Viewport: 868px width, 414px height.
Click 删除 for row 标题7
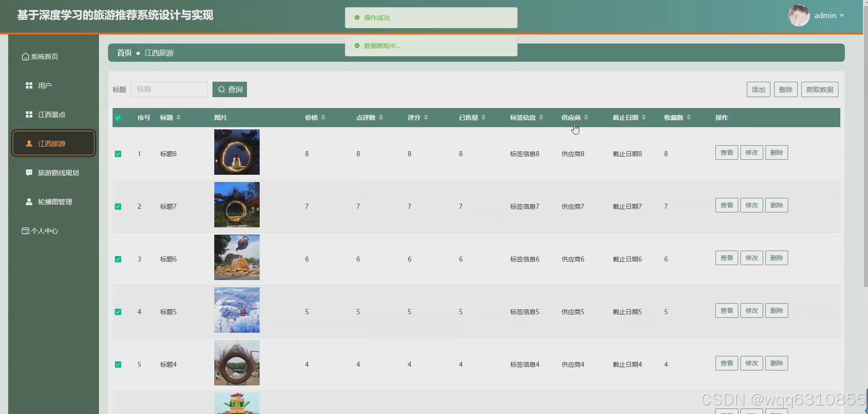pos(777,205)
